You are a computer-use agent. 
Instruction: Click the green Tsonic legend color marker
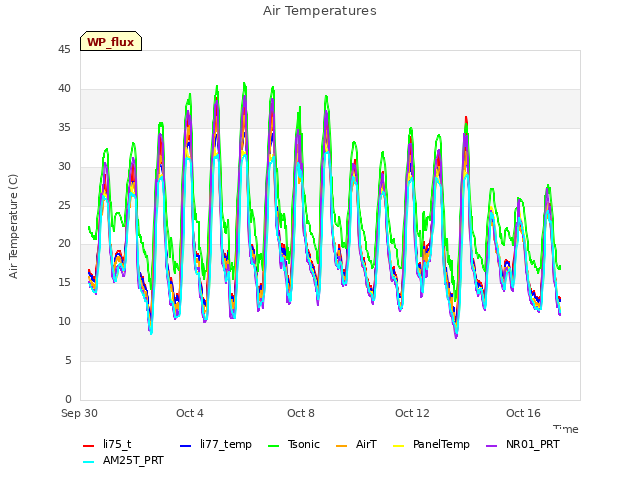[273, 446]
